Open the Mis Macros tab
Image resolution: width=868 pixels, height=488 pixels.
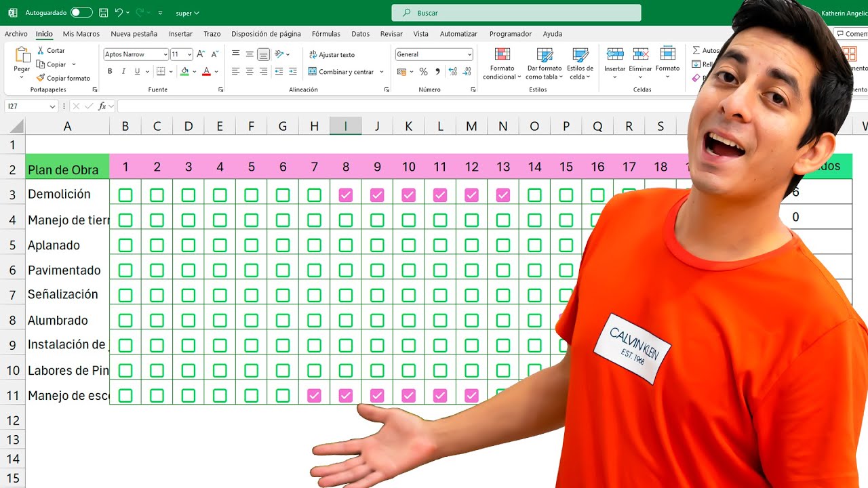tap(81, 34)
